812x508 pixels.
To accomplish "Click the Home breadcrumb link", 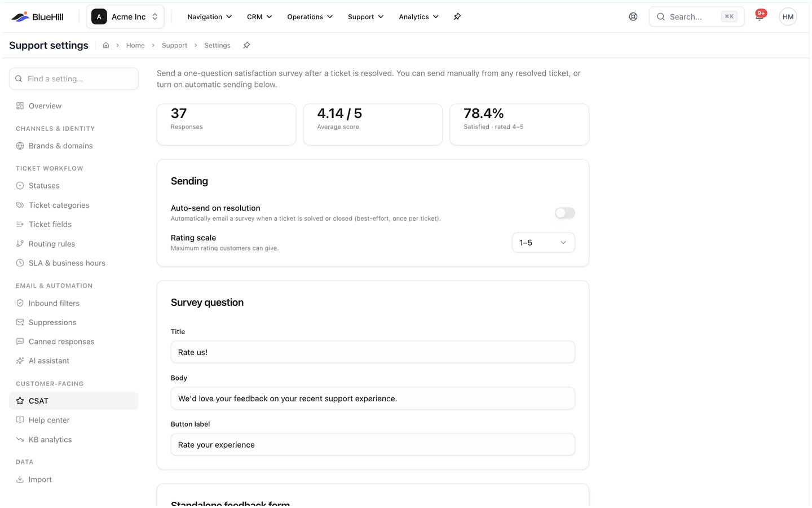I will coord(135,45).
